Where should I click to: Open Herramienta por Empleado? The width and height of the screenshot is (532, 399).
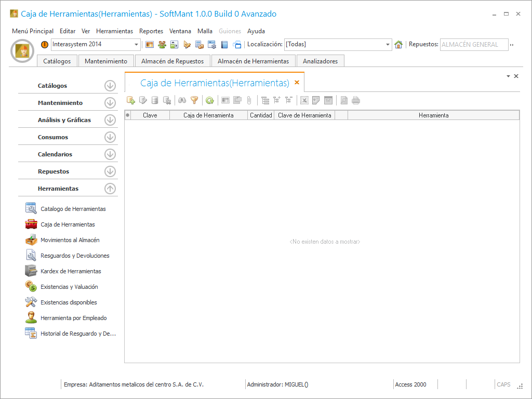point(73,318)
